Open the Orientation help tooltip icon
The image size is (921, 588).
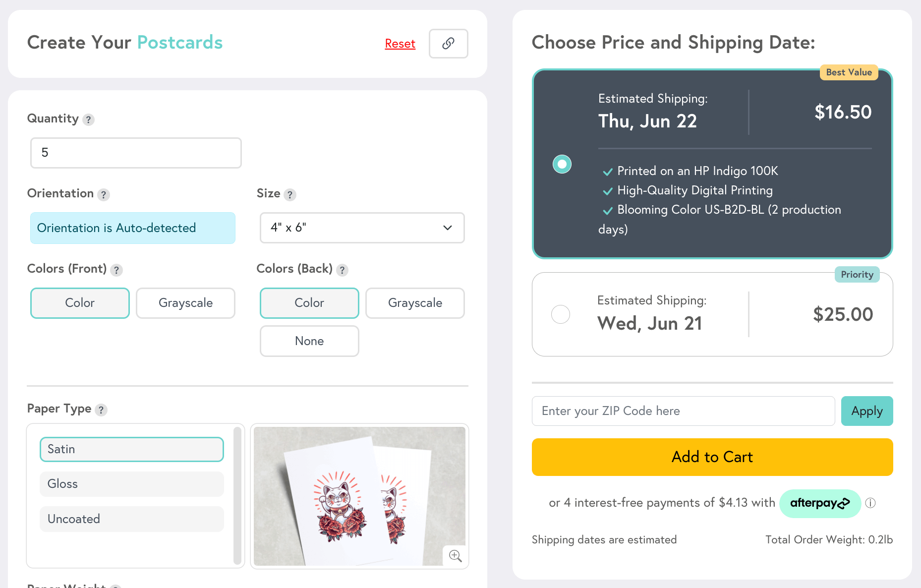point(104,195)
